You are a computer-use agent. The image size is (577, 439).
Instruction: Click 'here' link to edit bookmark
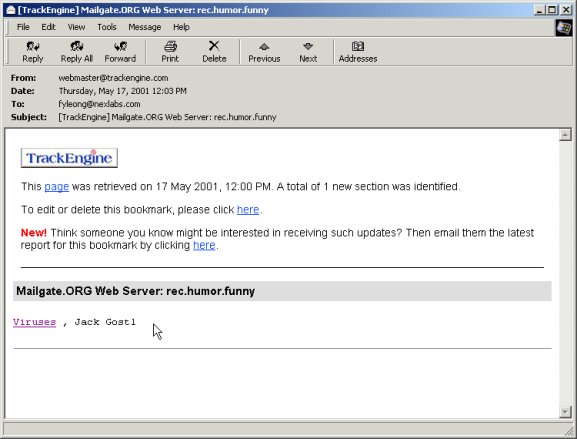(248, 210)
